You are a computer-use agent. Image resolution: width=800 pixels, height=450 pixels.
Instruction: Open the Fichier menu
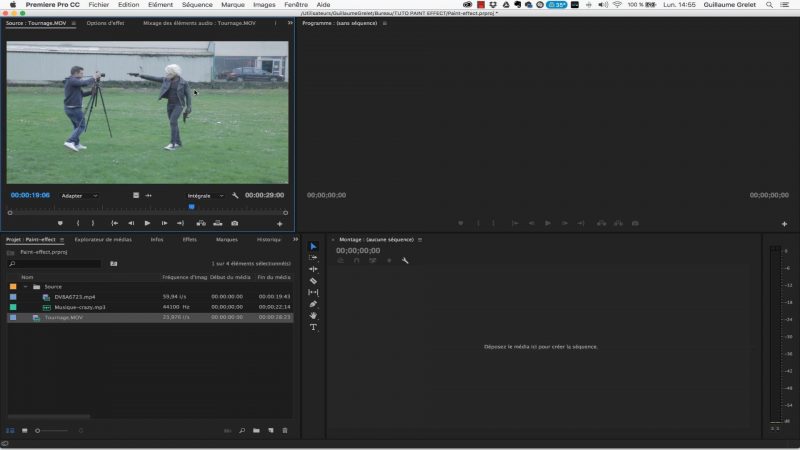tap(98, 5)
